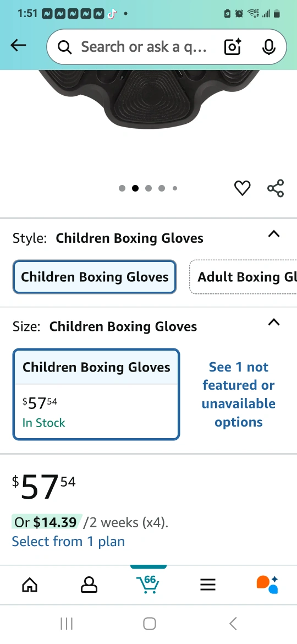Tap the microphone voice search icon

click(269, 47)
